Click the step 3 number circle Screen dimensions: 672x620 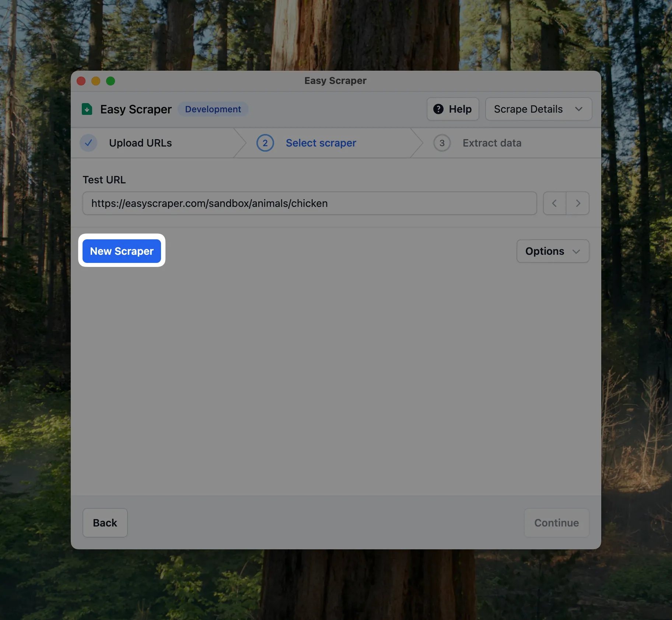(442, 143)
